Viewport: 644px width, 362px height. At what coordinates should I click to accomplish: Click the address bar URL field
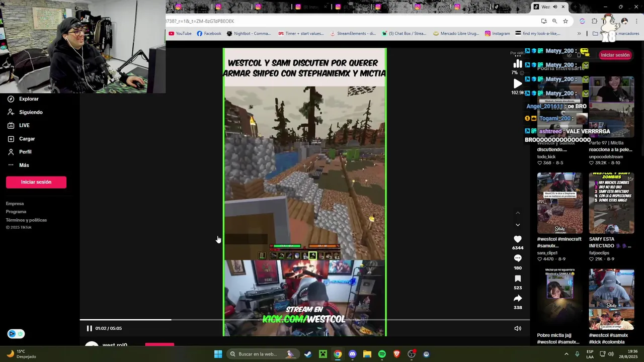point(350,21)
